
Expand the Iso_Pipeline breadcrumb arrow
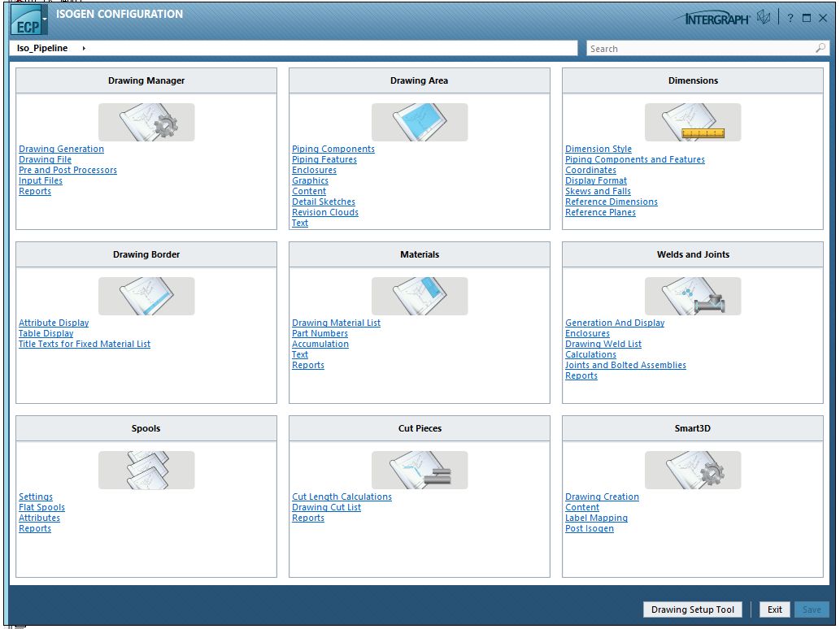[x=84, y=48]
